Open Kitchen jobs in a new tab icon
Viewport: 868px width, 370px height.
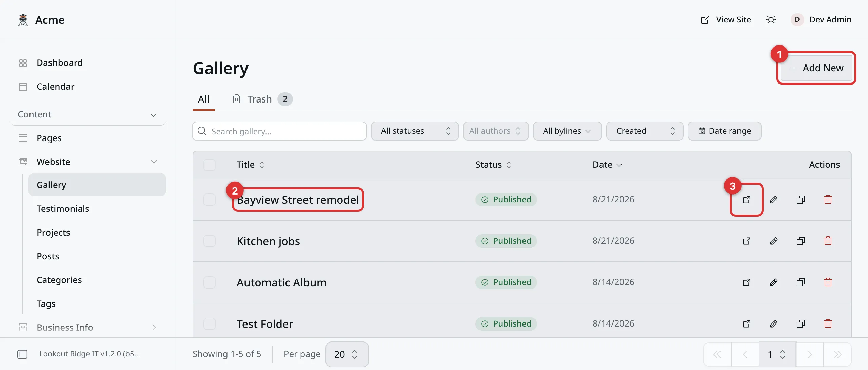[746, 241]
